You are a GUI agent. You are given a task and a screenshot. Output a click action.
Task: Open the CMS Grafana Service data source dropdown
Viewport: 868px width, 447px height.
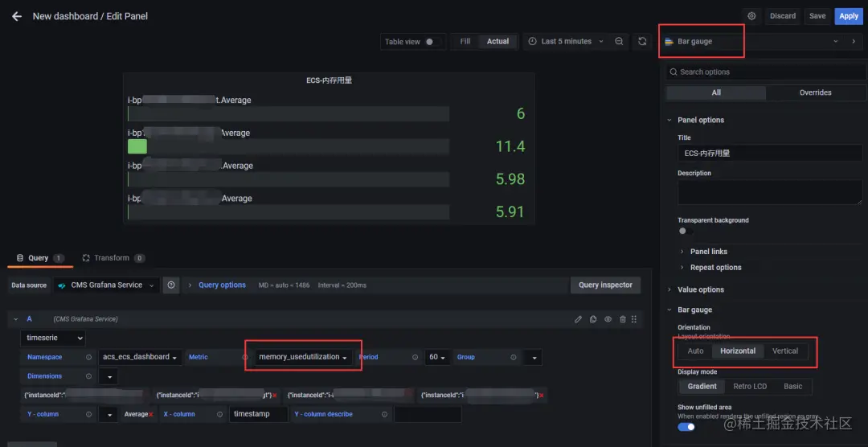107,285
